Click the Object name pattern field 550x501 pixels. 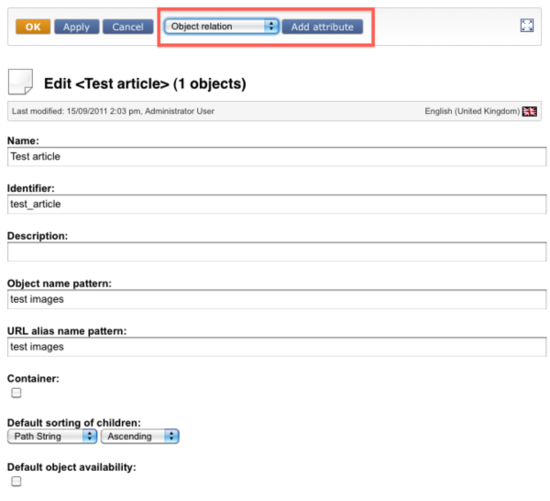277,299
